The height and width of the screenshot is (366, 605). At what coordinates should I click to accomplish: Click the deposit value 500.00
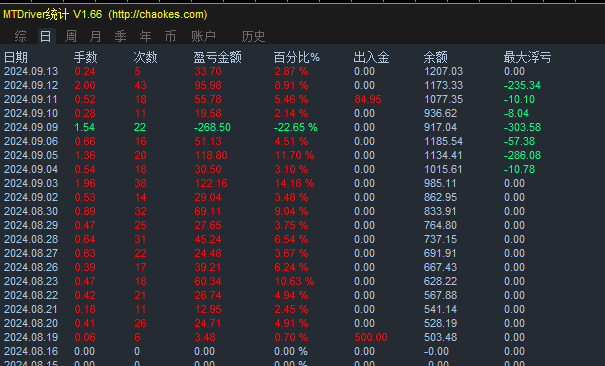coord(371,337)
